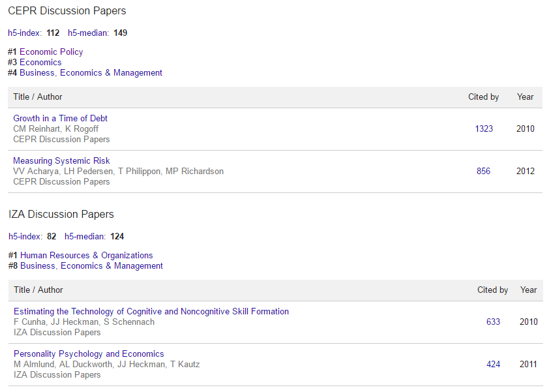
Task: Open the paper Measuring Systemic Risk
Action: coord(61,161)
